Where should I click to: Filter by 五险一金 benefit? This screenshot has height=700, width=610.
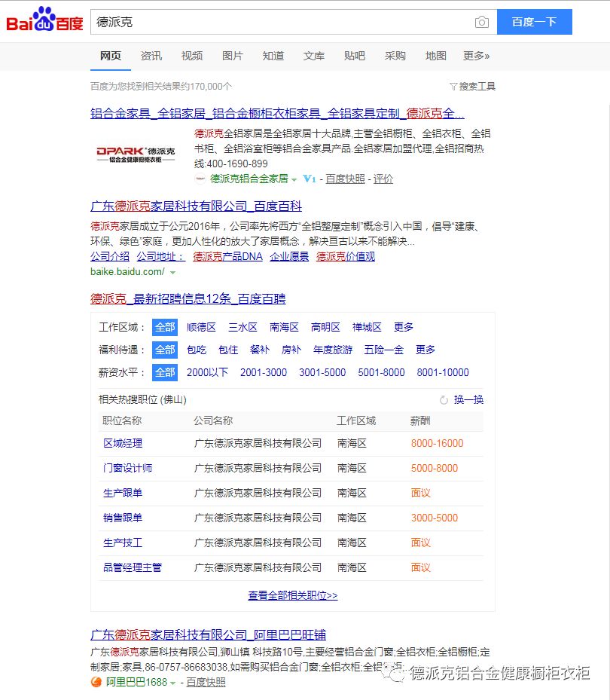pyautogui.click(x=384, y=350)
